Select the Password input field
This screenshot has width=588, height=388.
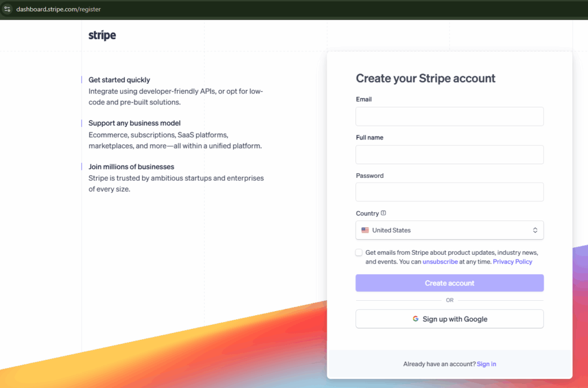click(x=449, y=192)
